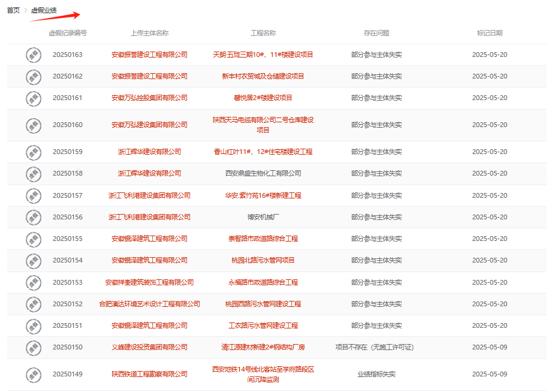The width and height of the screenshot is (552, 392).
Task: Click the 虚假业绩 breadcrumb item
Action: point(44,10)
